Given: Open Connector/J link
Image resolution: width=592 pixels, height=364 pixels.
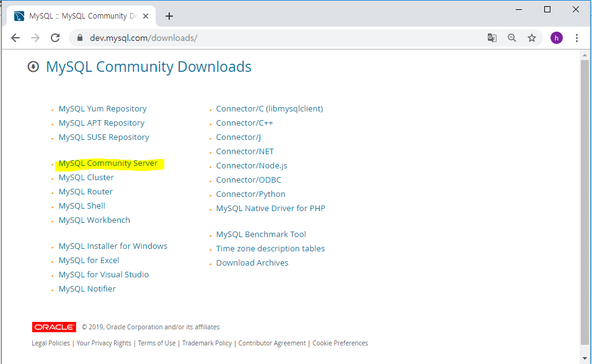Looking at the screenshot, I should pos(238,137).
